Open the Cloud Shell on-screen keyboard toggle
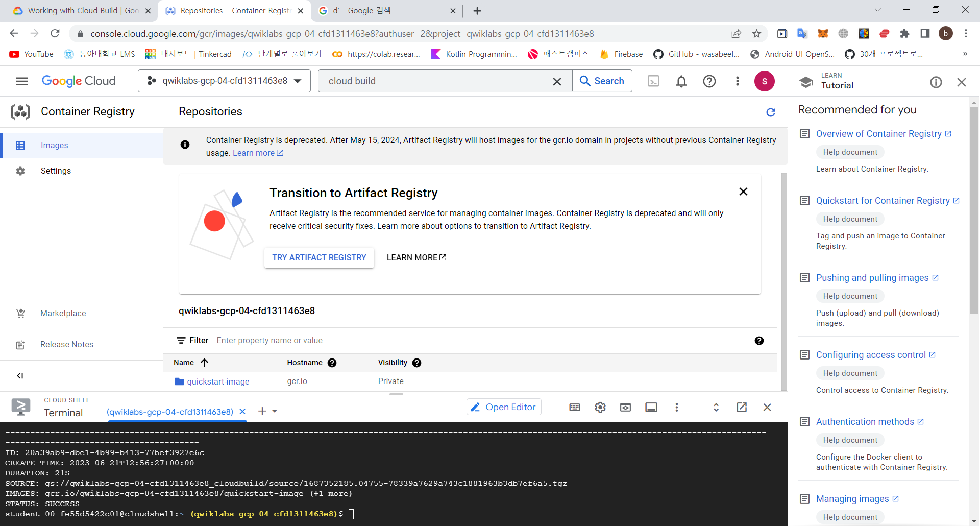This screenshot has width=980, height=526. tap(575, 407)
